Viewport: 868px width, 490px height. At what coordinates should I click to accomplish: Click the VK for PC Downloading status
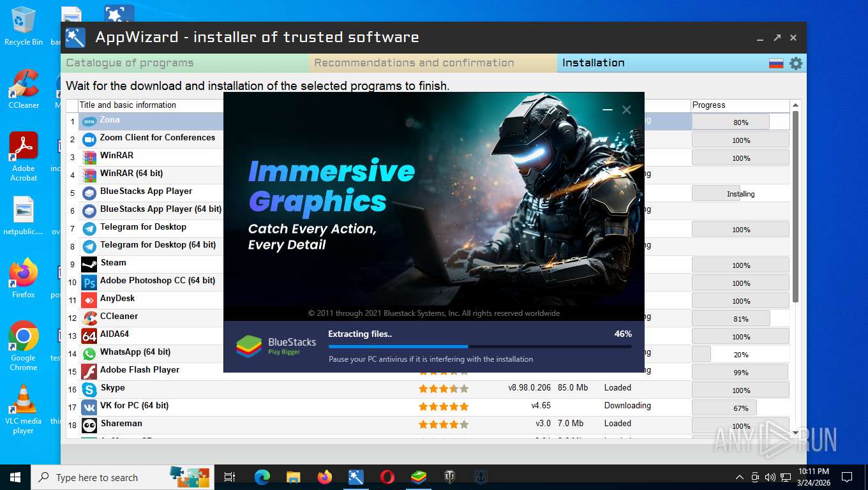pyautogui.click(x=627, y=405)
